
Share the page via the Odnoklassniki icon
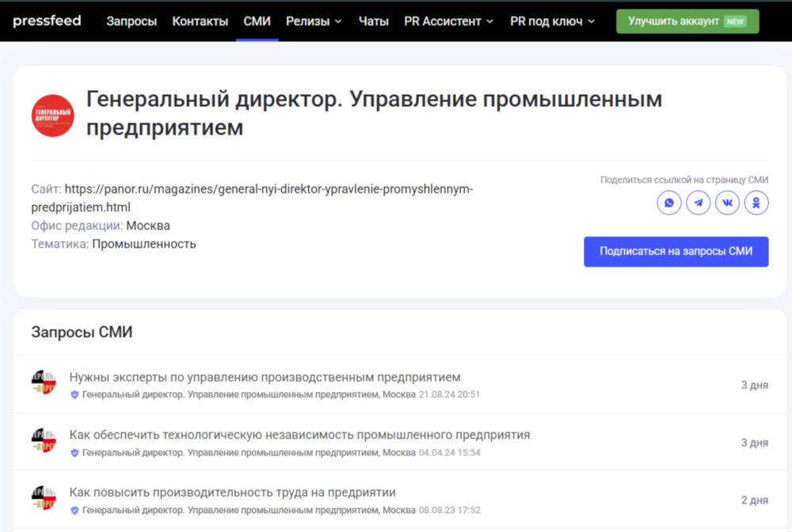[756, 203]
